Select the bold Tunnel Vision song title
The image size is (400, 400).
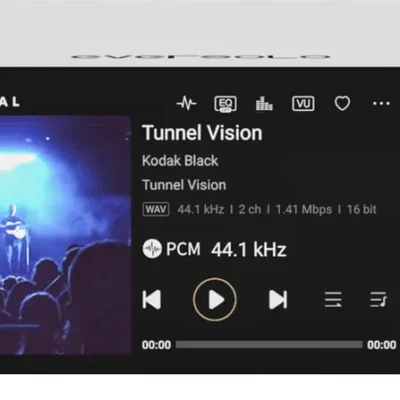[x=202, y=133]
